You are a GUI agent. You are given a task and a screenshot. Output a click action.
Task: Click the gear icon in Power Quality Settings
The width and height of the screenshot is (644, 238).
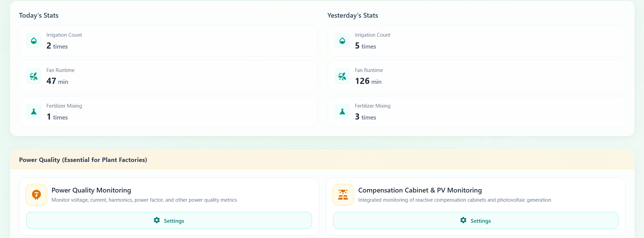point(157,220)
